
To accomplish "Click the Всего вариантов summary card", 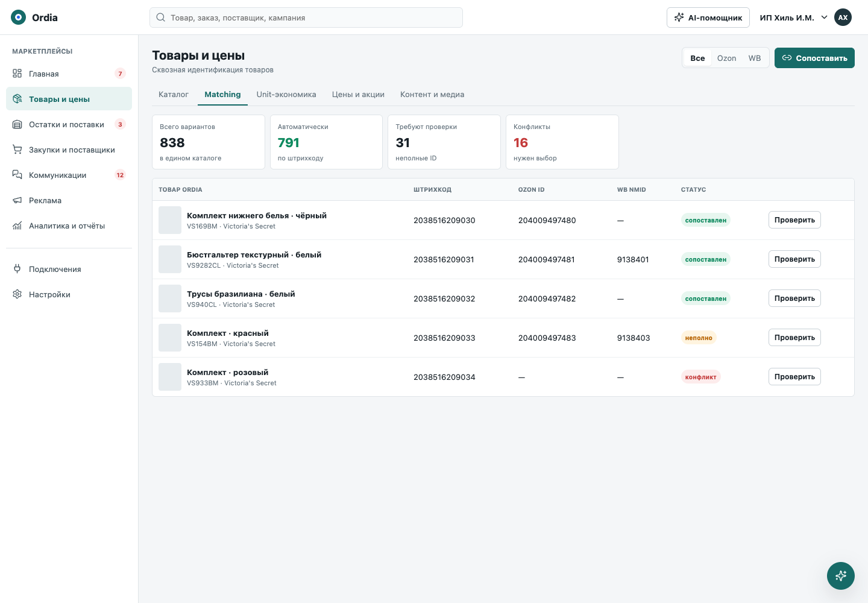I will (209, 142).
